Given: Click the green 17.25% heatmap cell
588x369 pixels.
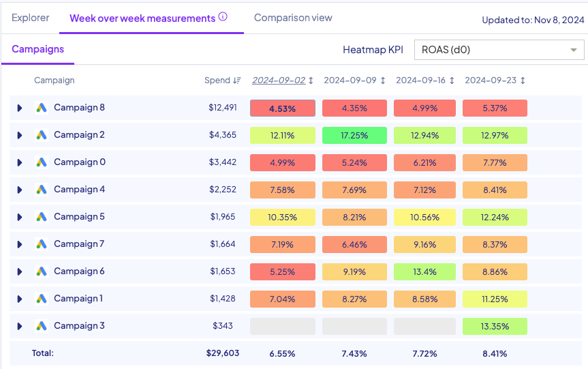Looking at the screenshot, I should (354, 135).
